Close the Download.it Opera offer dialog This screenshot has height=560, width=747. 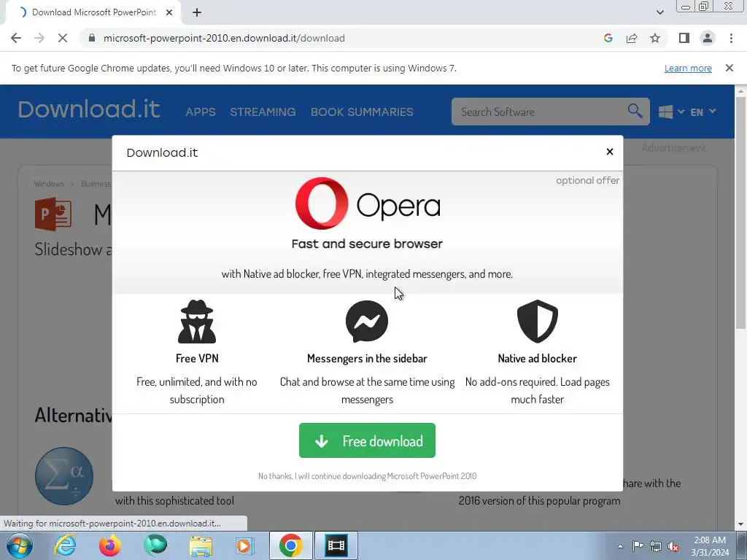tap(609, 152)
